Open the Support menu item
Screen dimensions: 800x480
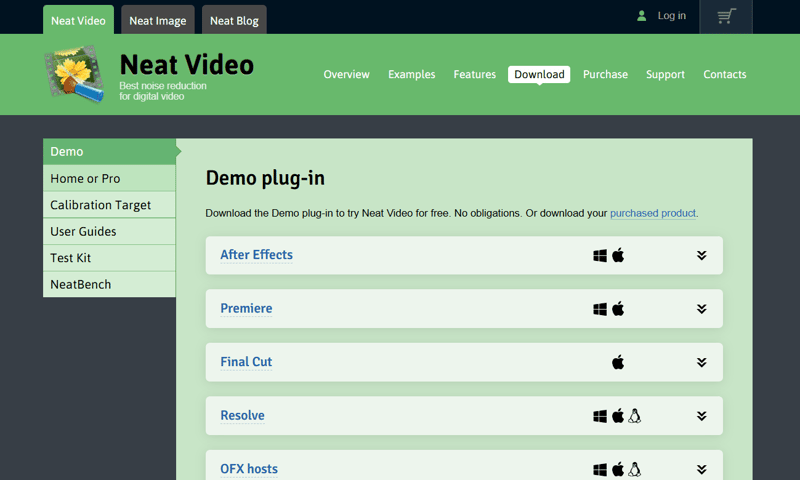coord(665,74)
